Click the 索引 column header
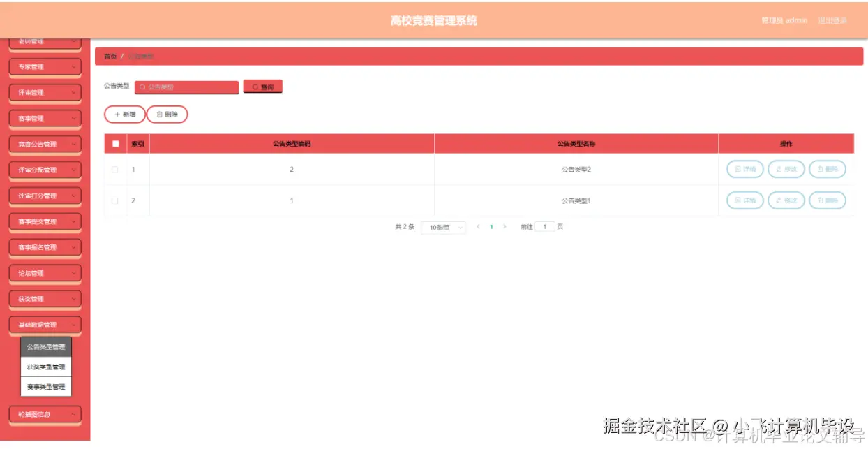 (x=138, y=144)
